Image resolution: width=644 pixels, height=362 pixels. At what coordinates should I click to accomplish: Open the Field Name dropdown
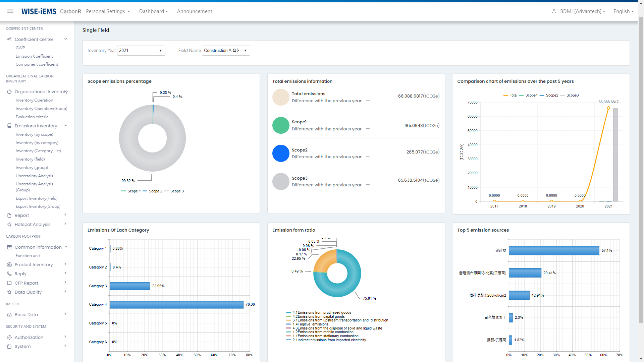tap(226, 51)
